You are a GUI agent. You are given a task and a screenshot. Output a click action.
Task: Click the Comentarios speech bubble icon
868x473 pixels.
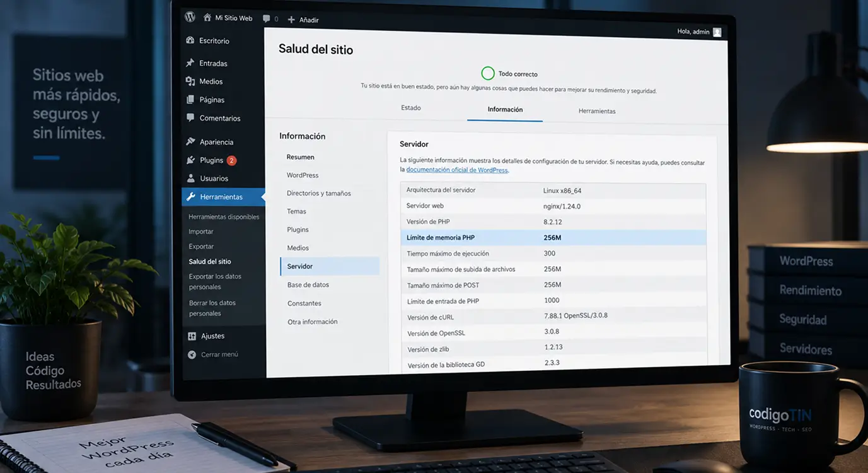click(x=190, y=118)
